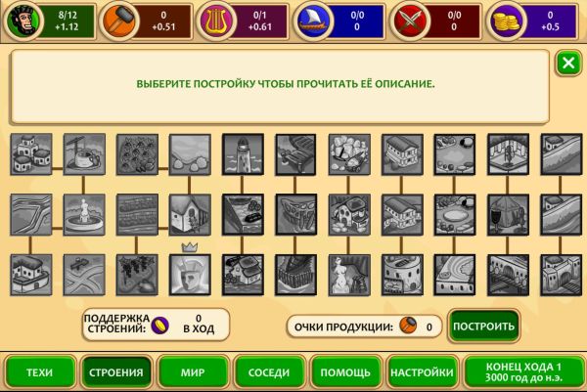
Task: Select the harbor with moored boats building
Action: click(243, 215)
